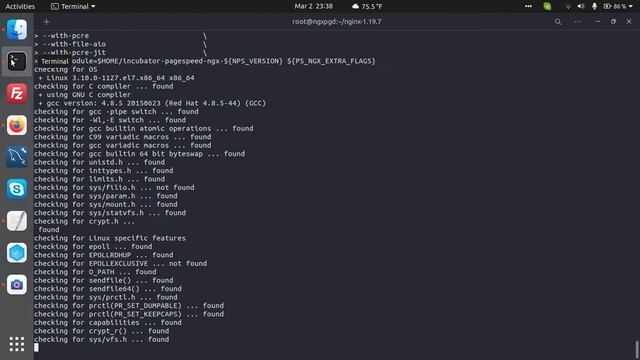
Task: Launch FileZilla from the dock
Action: [x=17, y=93]
